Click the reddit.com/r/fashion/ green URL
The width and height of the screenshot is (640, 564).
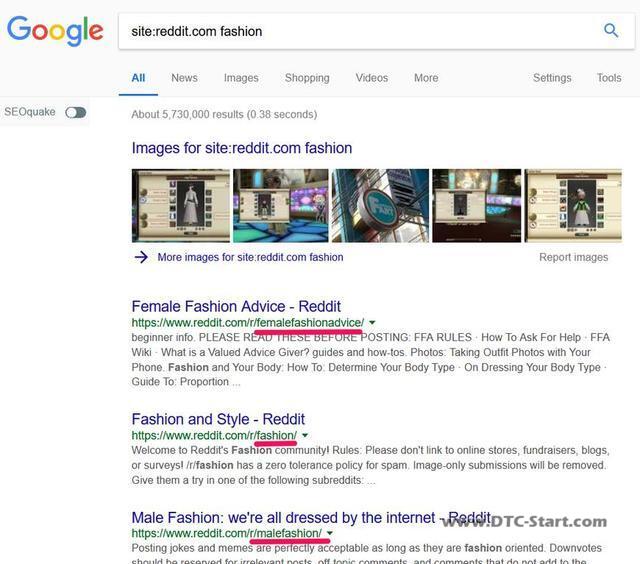214,435
